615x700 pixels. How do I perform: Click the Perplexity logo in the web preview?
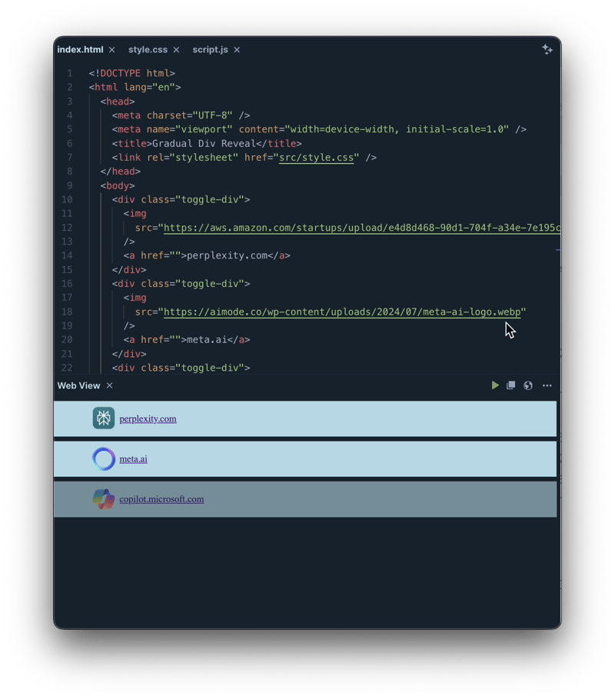[x=103, y=418]
